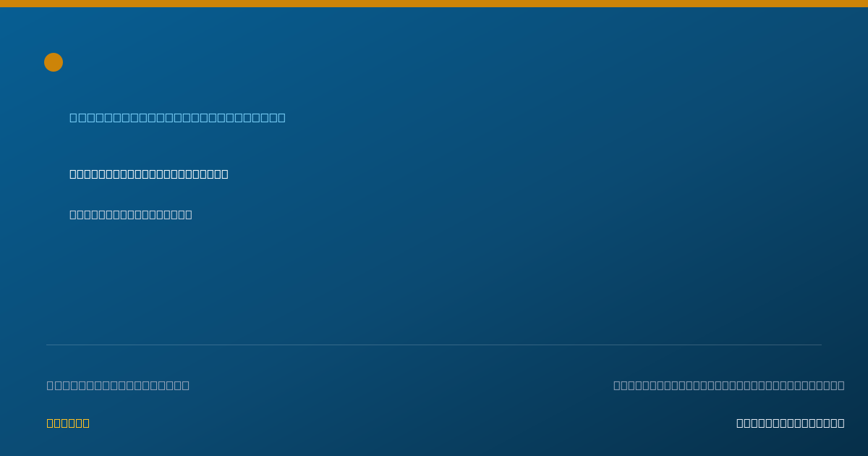
Task: Click last glyph of the pale subtitle
Action: click(189, 214)
